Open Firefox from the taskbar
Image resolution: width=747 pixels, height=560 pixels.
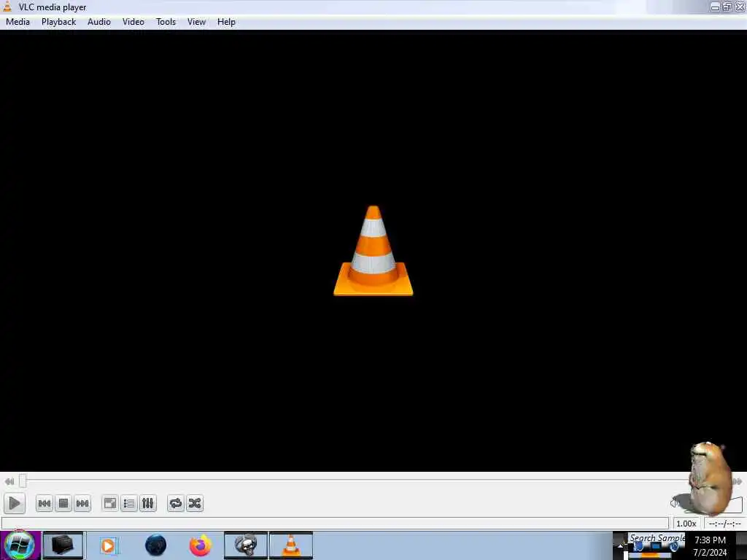(x=201, y=545)
